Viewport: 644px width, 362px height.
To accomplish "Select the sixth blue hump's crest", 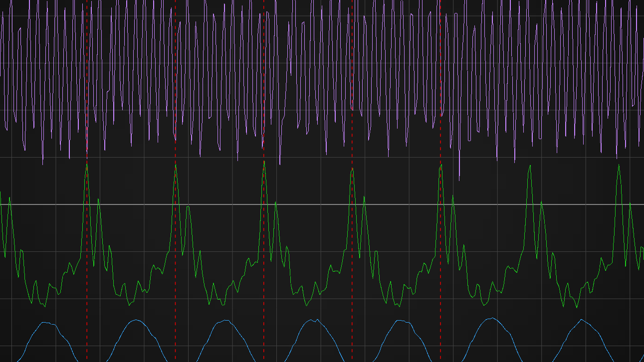I will pos(492,318).
